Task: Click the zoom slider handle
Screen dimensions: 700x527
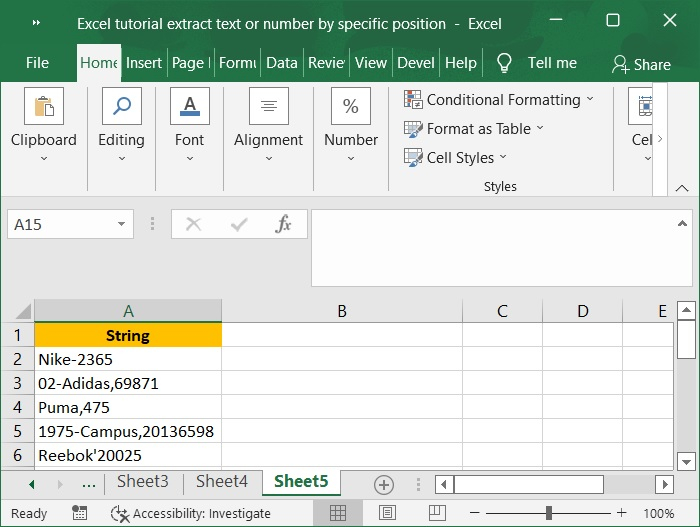Action: point(548,513)
